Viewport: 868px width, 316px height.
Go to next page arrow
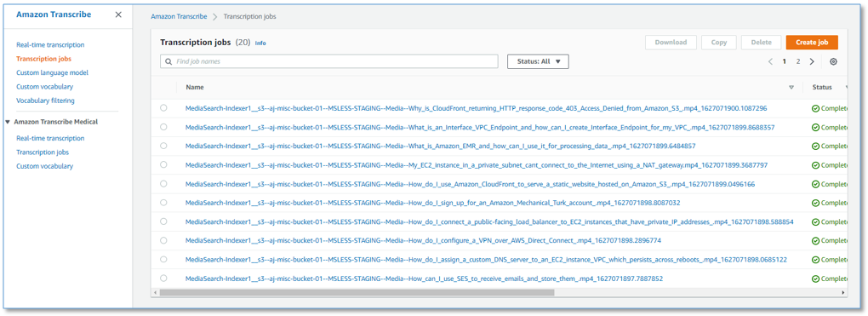pyautogui.click(x=812, y=61)
